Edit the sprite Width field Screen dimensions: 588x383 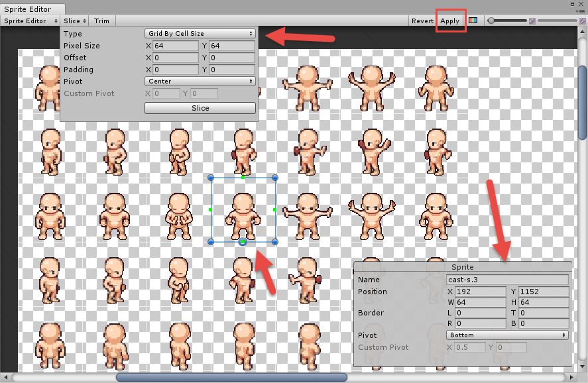click(x=481, y=301)
